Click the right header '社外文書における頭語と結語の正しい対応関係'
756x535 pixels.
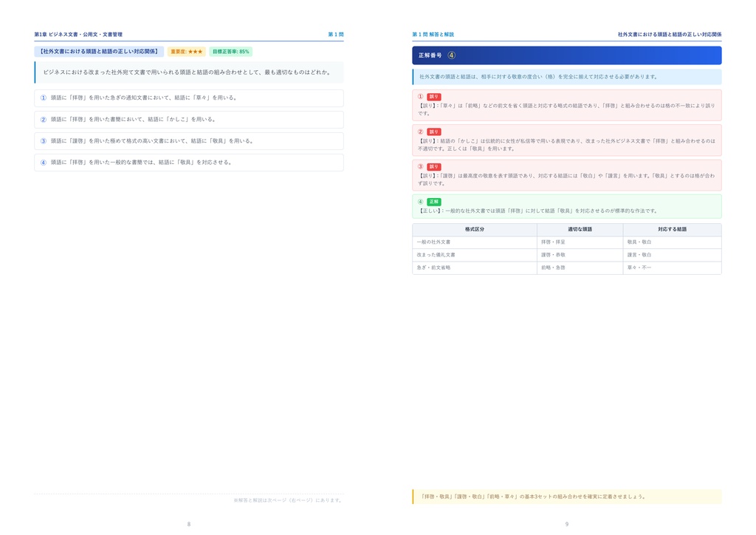point(670,34)
